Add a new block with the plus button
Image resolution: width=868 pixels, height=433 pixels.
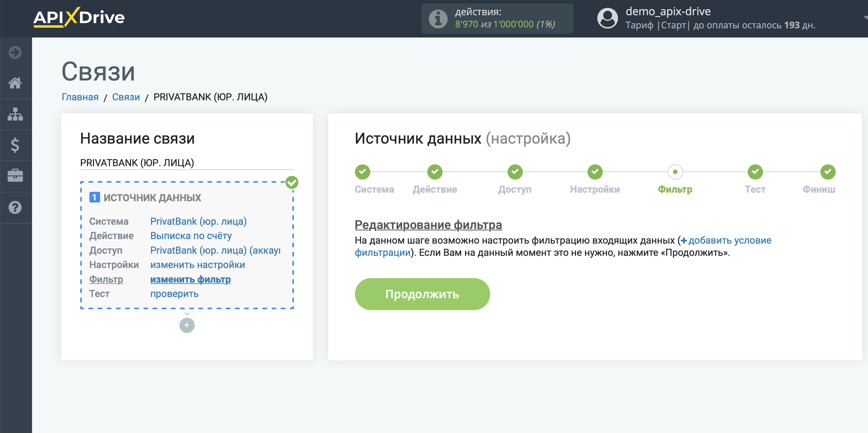[187, 325]
